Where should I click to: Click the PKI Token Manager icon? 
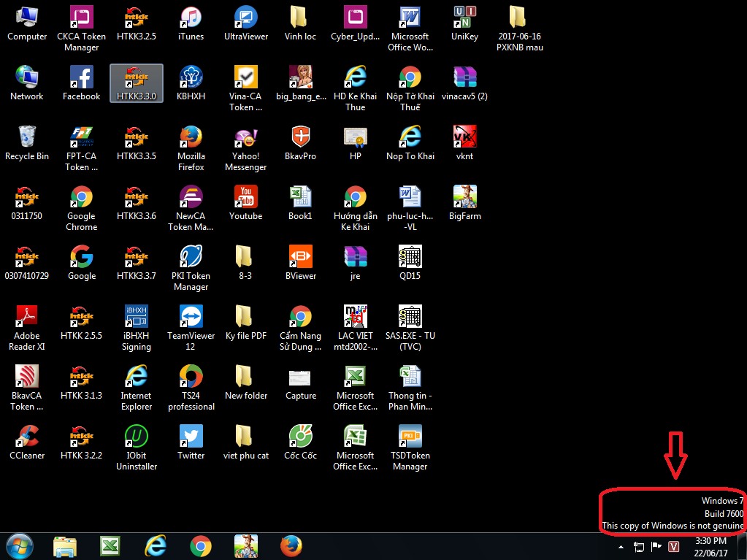coord(191,268)
